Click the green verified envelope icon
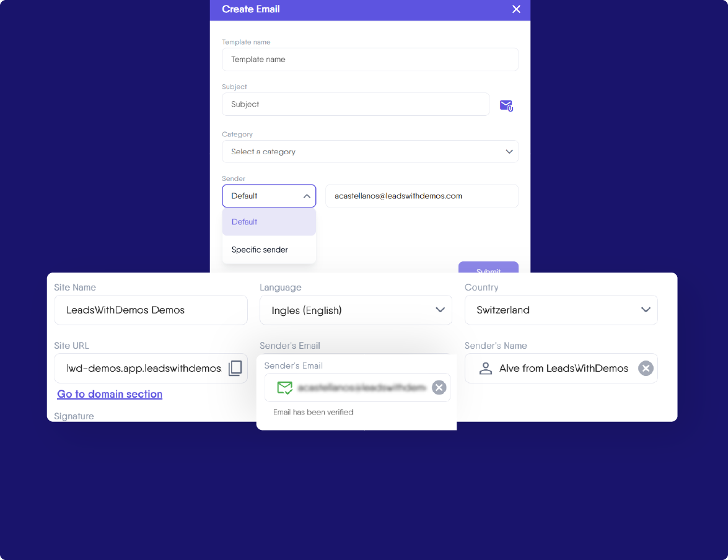728x560 pixels. point(285,388)
